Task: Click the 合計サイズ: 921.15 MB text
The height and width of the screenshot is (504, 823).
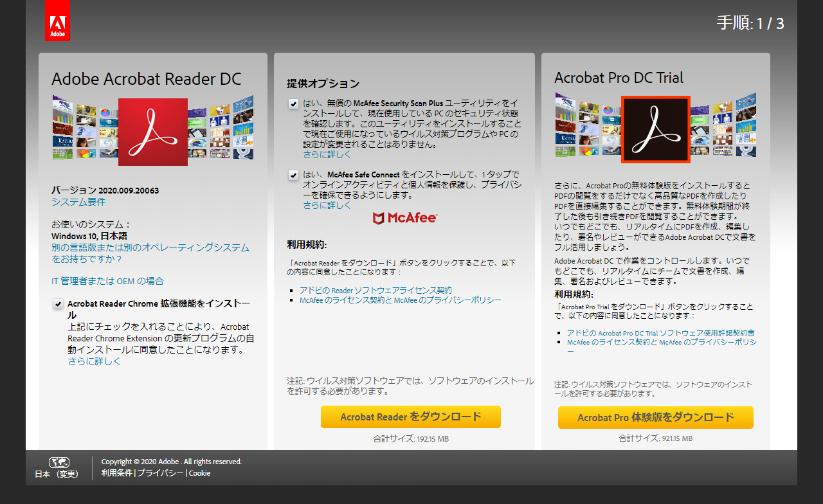Action: pos(656,438)
